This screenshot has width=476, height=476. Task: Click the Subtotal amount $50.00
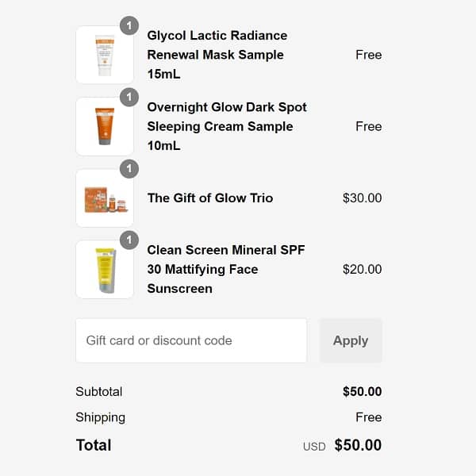[362, 391]
